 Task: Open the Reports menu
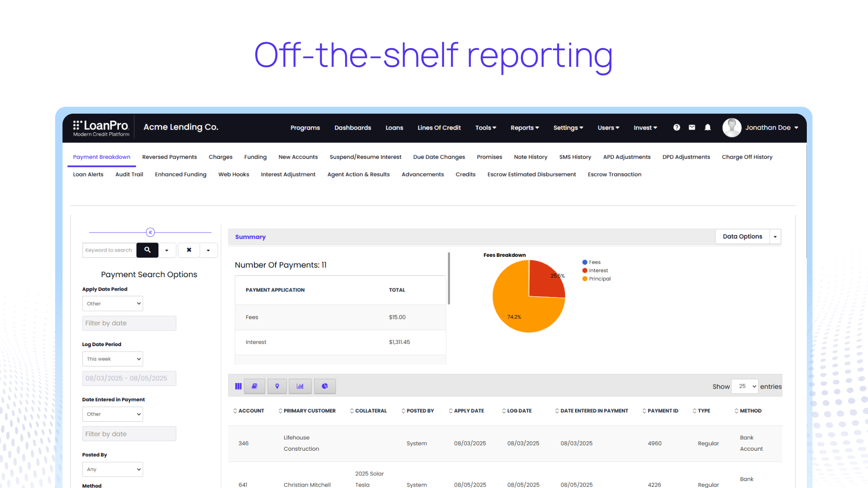524,128
